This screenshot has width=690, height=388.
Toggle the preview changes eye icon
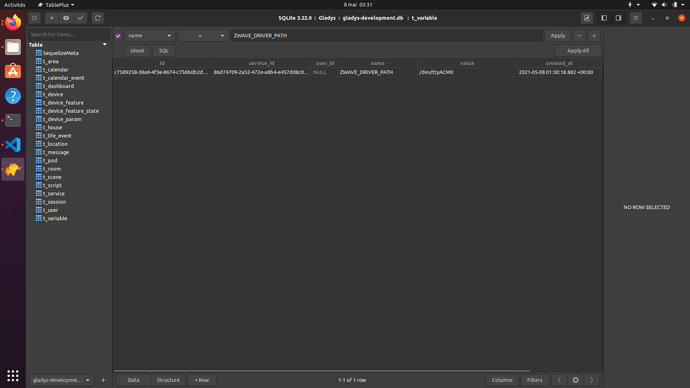tap(66, 18)
